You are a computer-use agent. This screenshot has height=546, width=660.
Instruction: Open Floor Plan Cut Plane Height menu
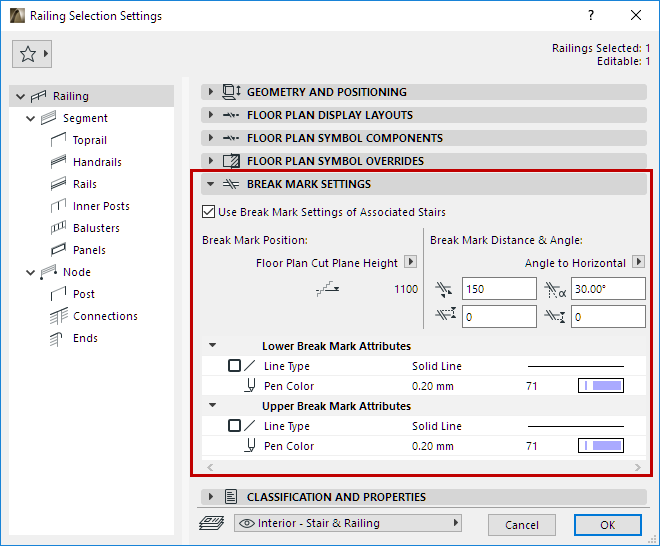410,262
